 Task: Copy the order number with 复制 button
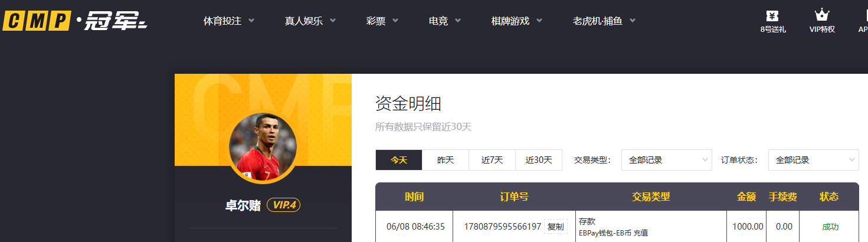click(x=555, y=227)
